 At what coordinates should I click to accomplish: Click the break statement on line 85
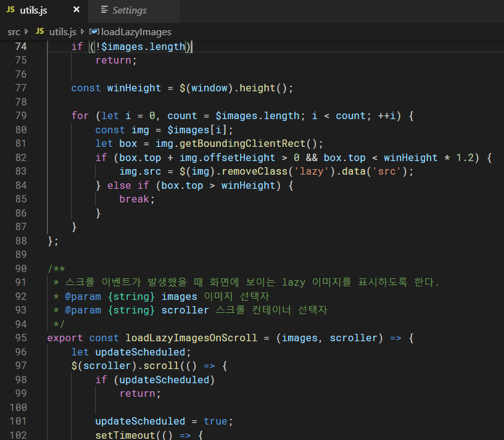pyautogui.click(x=134, y=199)
